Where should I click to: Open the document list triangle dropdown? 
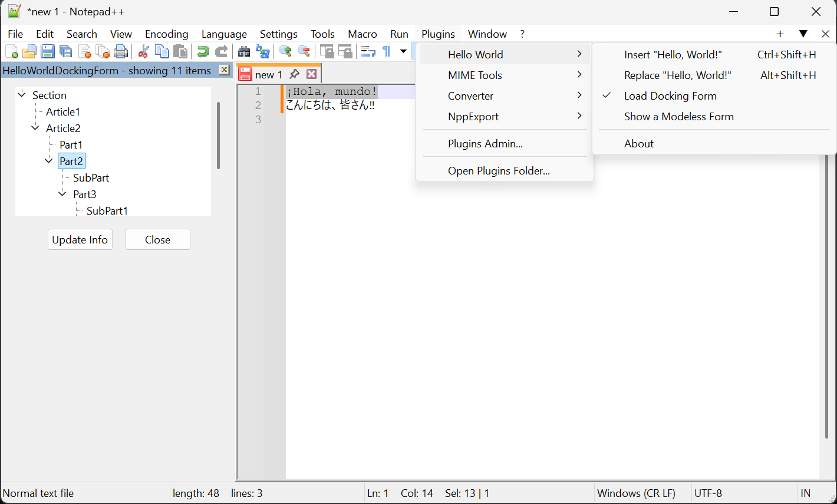(x=803, y=34)
